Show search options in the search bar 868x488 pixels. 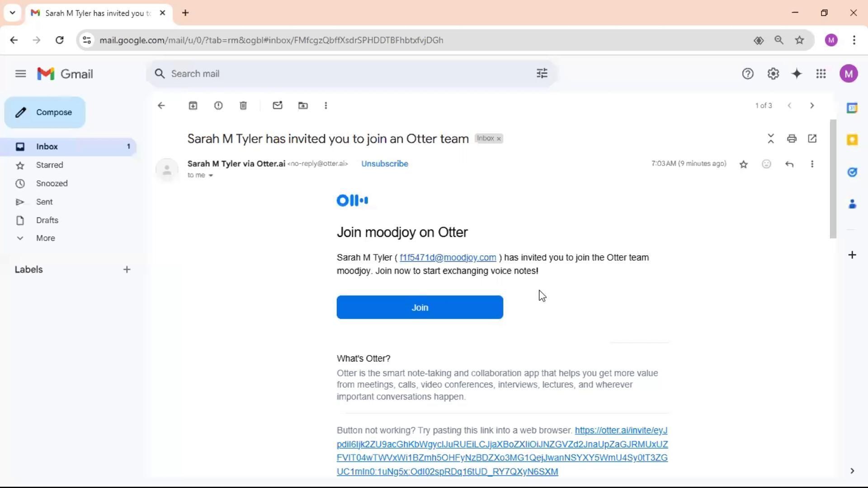pos(542,74)
